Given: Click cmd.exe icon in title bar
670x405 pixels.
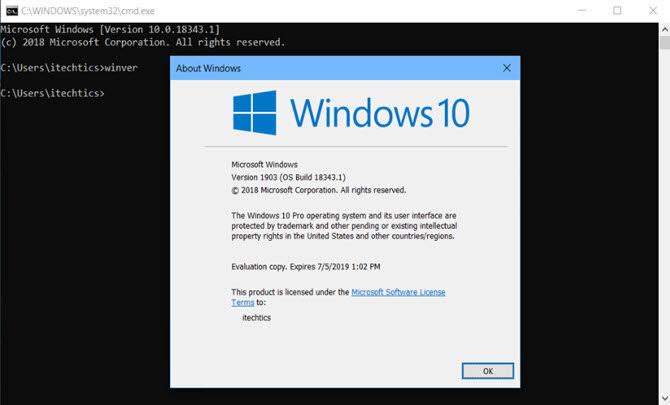Looking at the screenshot, I should [x=12, y=11].
